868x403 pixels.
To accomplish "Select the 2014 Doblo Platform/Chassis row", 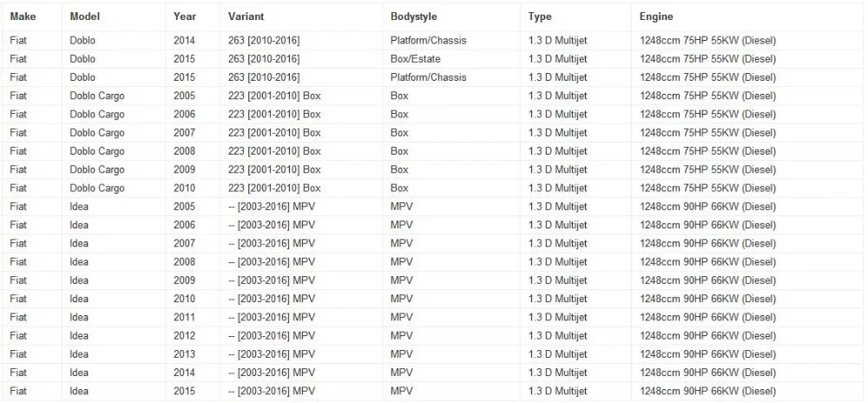I will click(x=434, y=41).
